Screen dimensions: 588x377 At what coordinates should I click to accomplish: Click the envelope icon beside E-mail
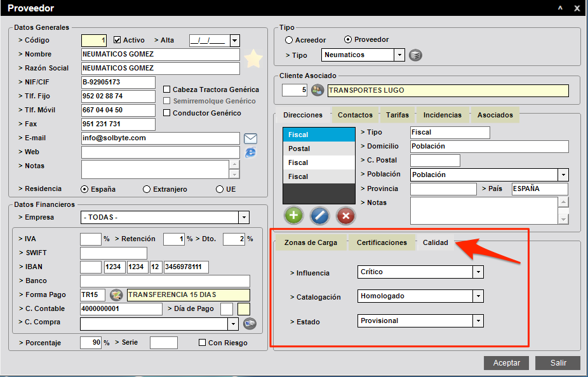click(250, 138)
